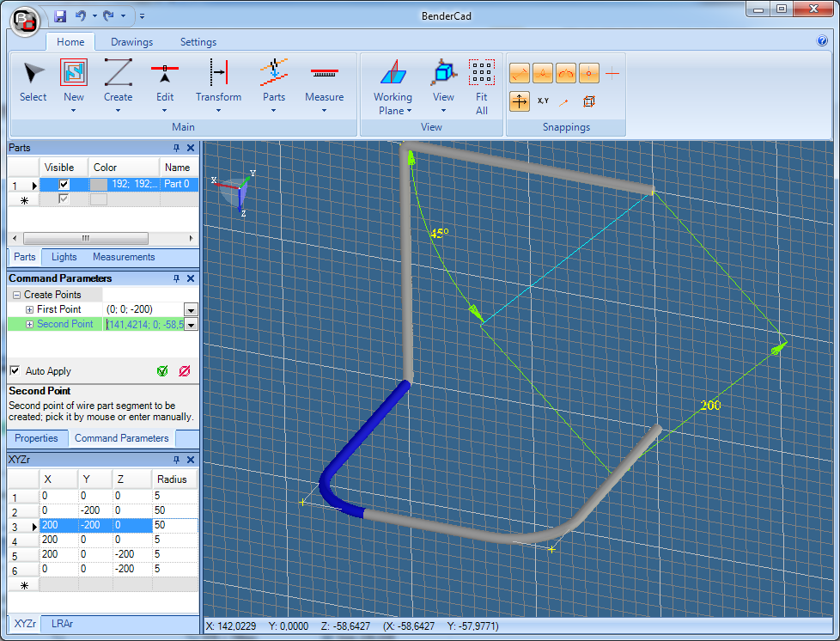Screen dimensions: 840x641
Task: Click Radius cell 50 in row 2
Action: tap(174, 510)
